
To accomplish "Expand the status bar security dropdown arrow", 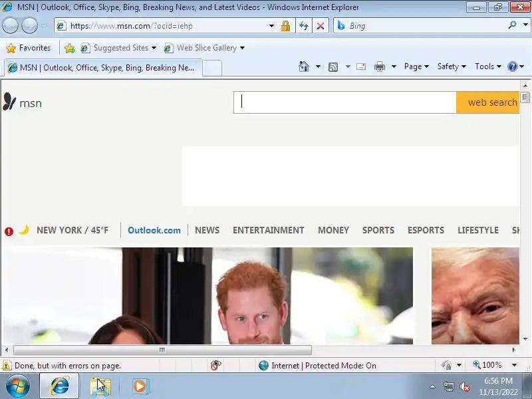I will click(459, 365).
